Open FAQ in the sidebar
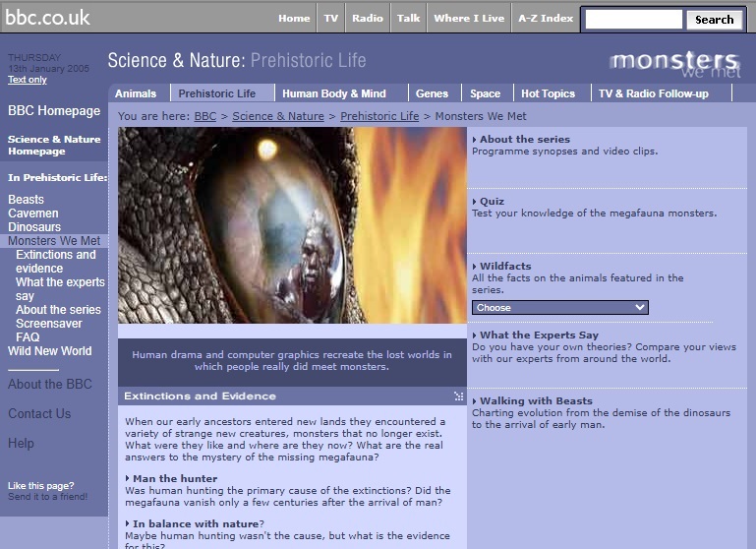 [28, 337]
